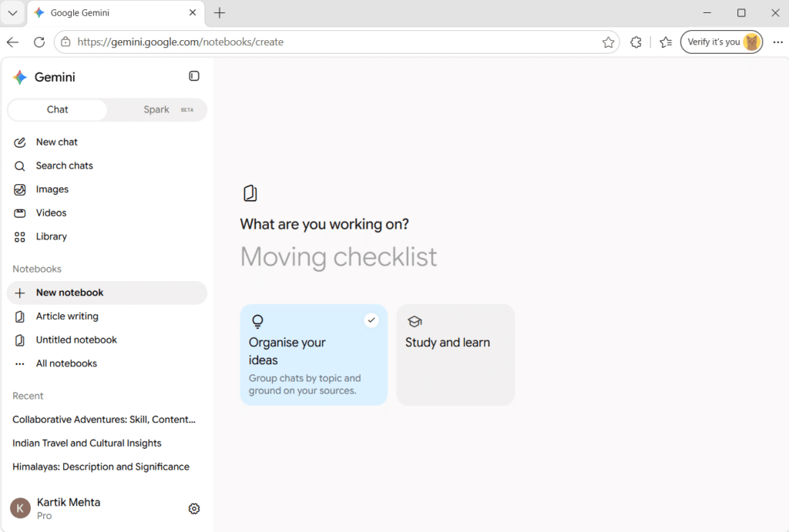This screenshot has width=789, height=532.
Task: Click the Videos icon in sidebar
Action: click(19, 213)
